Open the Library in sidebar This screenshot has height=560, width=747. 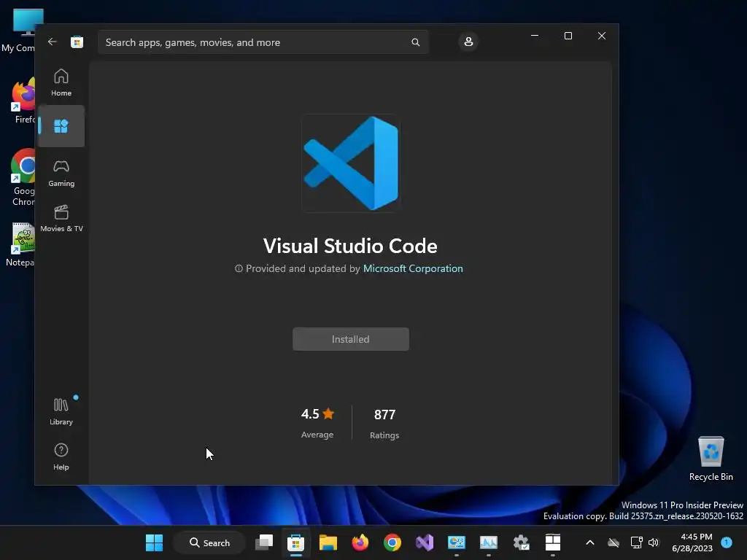point(61,411)
